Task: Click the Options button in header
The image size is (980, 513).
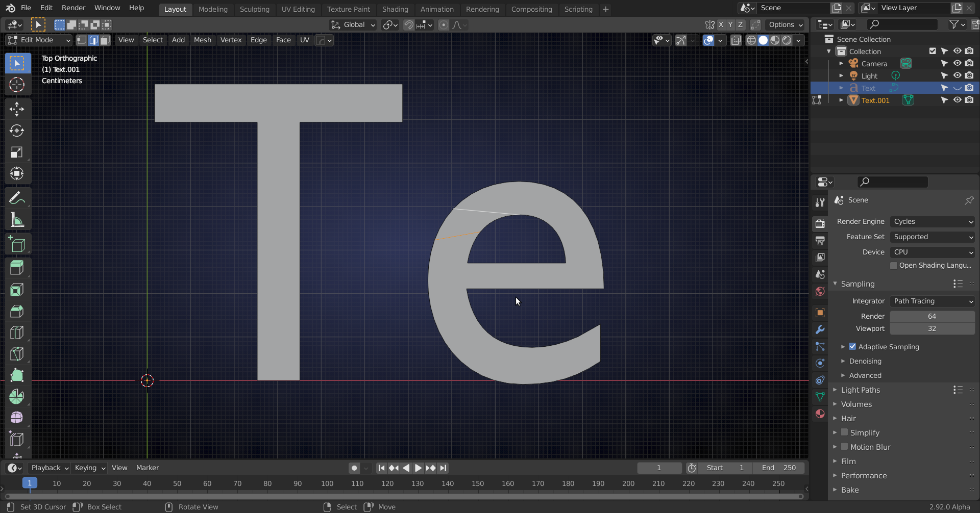Action: click(x=786, y=25)
